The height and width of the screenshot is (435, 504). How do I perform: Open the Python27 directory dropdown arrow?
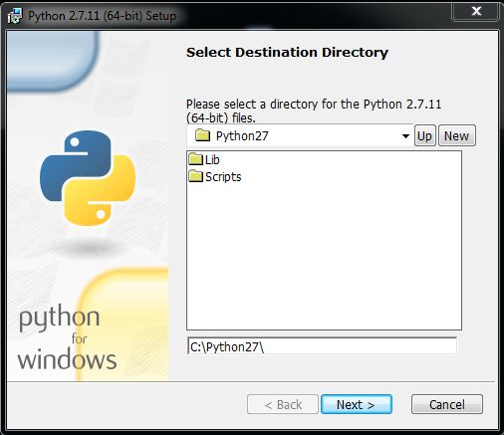(x=405, y=136)
